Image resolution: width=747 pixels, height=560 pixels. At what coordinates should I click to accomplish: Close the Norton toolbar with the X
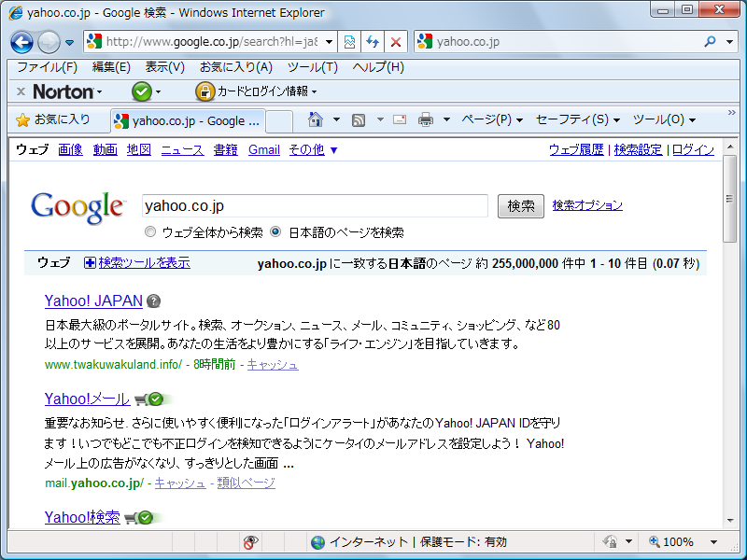tap(21, 91)
